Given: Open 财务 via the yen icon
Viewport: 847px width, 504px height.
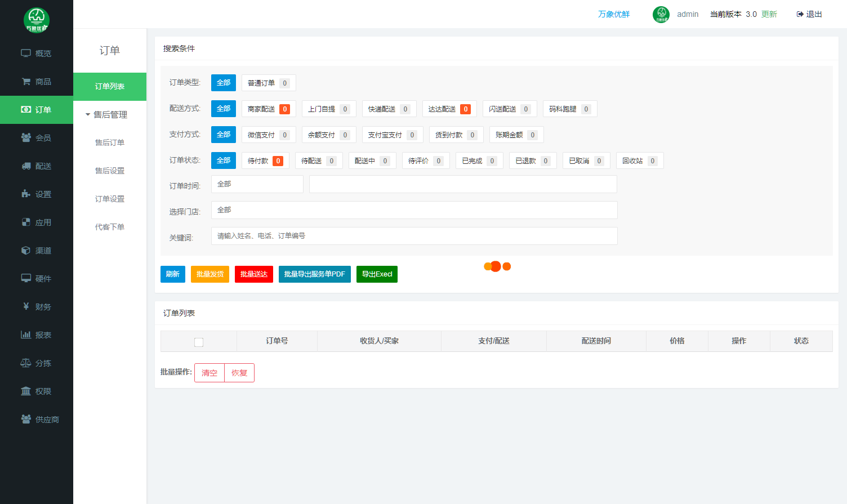Looking at the screenshot, I should 26,306.
